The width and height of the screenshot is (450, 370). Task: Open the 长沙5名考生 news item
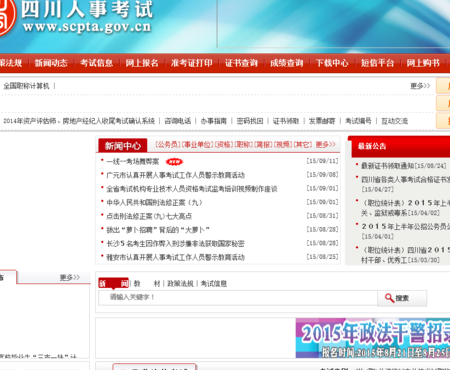tap(175, 244)
